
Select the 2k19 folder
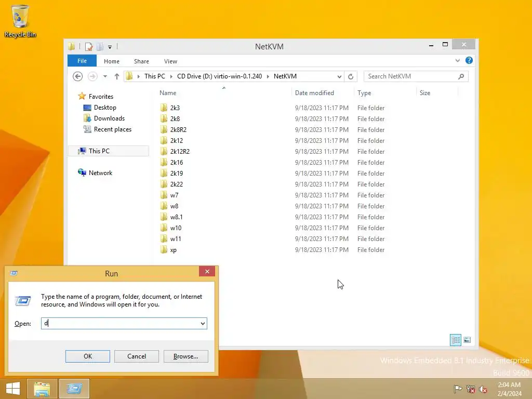177,173
